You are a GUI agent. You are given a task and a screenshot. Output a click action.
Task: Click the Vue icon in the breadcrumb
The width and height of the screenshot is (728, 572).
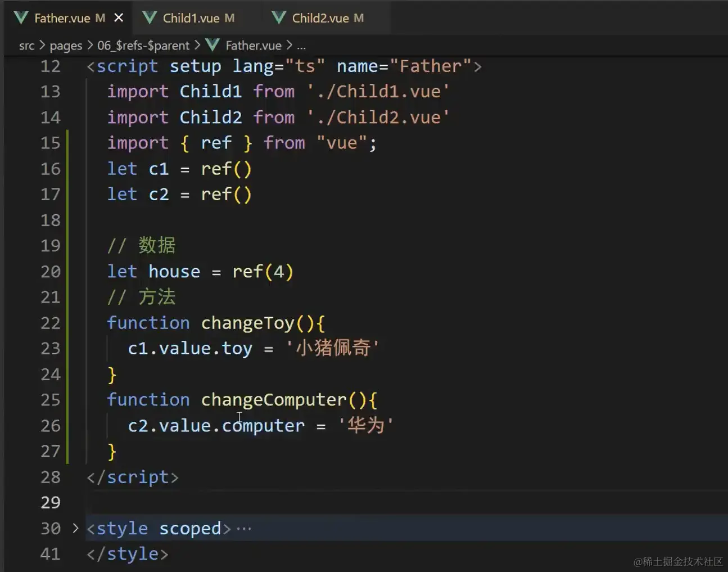pos(212,45)
